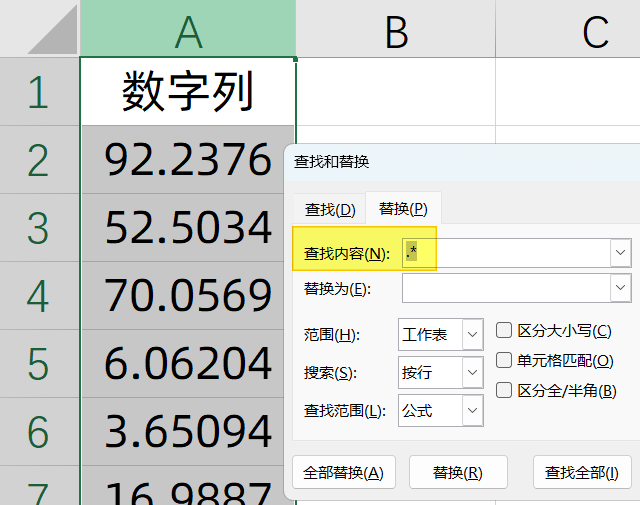Viewport: 640px width, 505px height.
Task: Enable the 区分大小写(C) checkbox
Action: [x=504, y=330]
